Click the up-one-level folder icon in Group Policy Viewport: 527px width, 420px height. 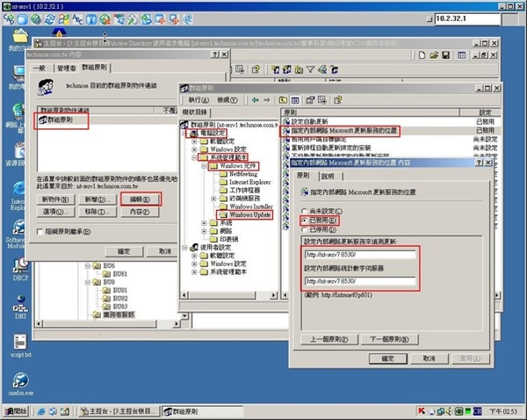coord(283,100)
